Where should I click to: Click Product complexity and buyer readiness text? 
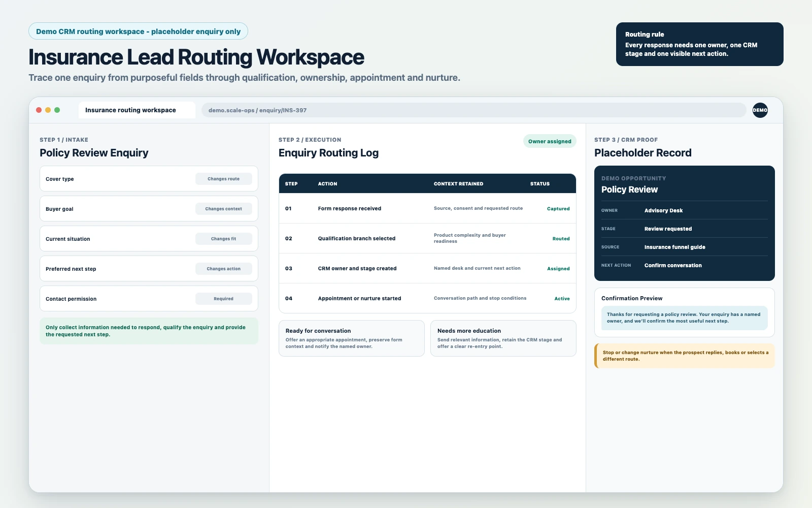pos(470,238)
